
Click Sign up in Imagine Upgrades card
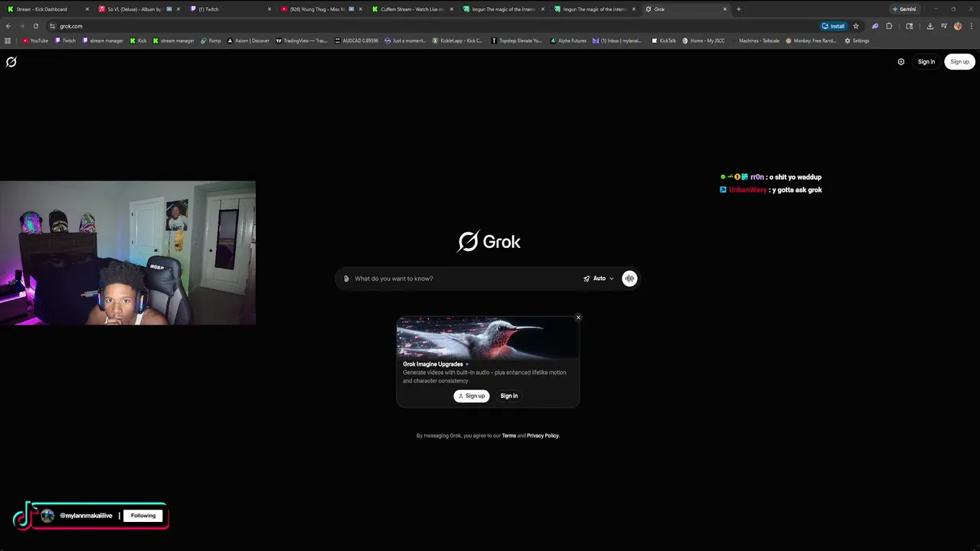(x=471, y=396)
